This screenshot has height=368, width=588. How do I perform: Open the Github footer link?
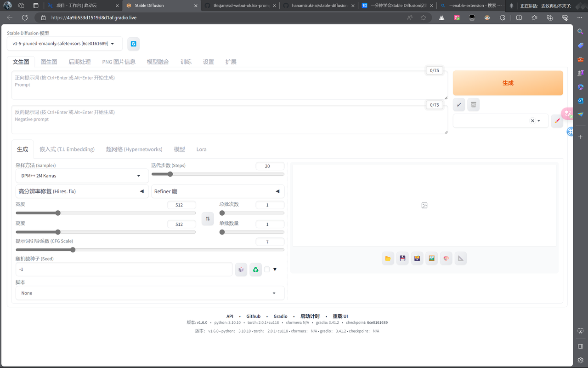tap(253, 316)
